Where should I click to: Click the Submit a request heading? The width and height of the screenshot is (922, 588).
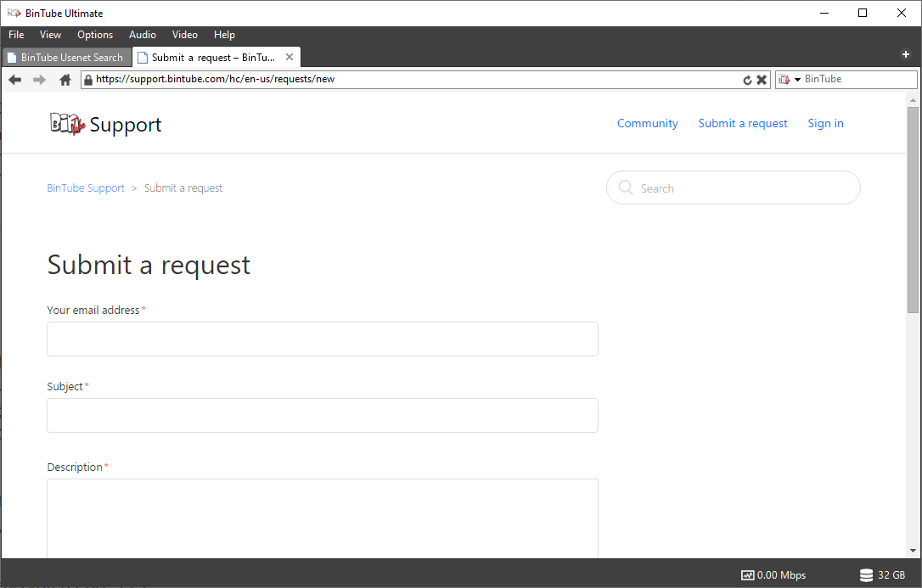[x=149, y=265]
